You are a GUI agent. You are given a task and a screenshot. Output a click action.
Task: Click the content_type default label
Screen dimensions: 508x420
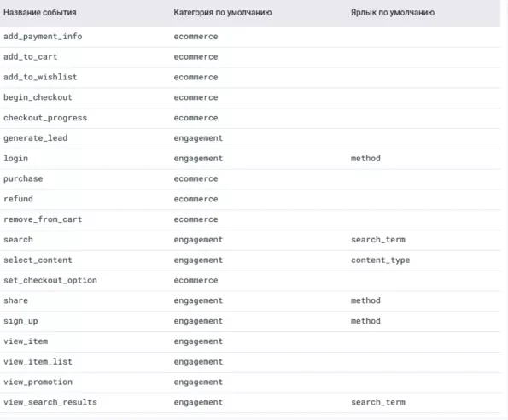coord(380,260)
